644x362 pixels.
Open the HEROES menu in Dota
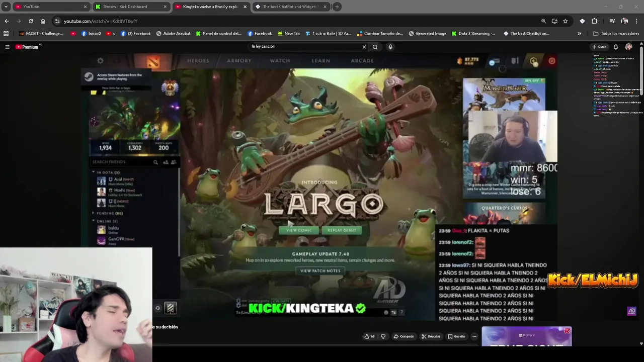pyautogui.click(x=198, y=60)
